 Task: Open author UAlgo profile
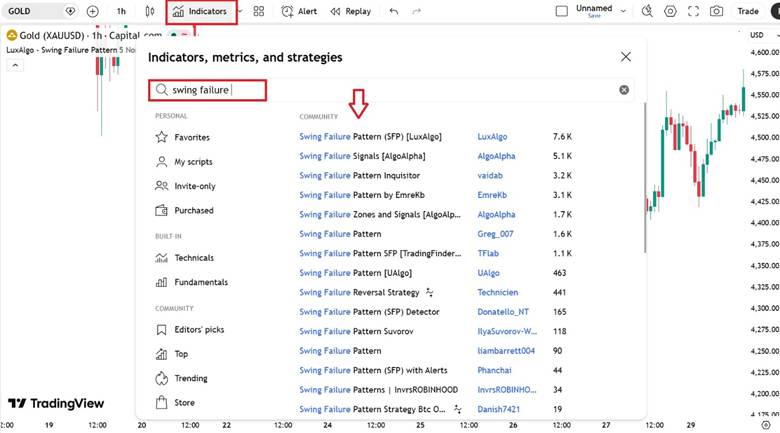pos(488,273)
